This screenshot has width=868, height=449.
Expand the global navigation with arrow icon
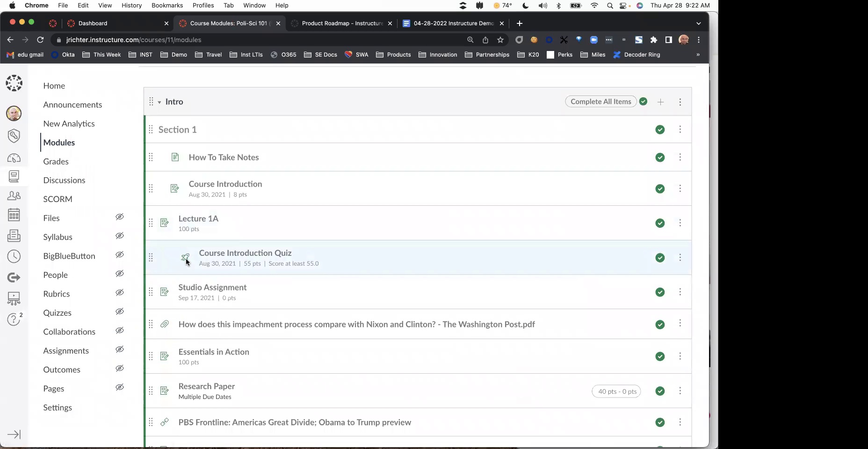(14, 435)
